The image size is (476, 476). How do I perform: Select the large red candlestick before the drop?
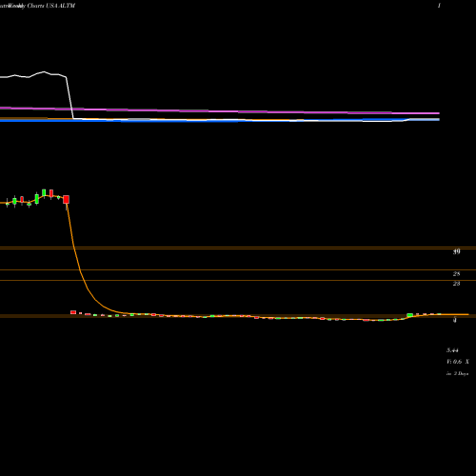[66, 200]
